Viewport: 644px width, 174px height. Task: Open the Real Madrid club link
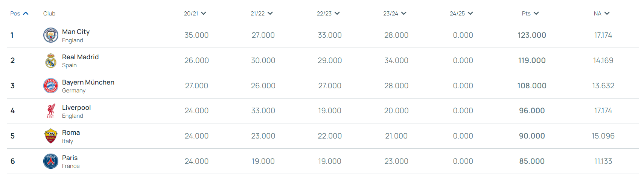pos(80,57)
